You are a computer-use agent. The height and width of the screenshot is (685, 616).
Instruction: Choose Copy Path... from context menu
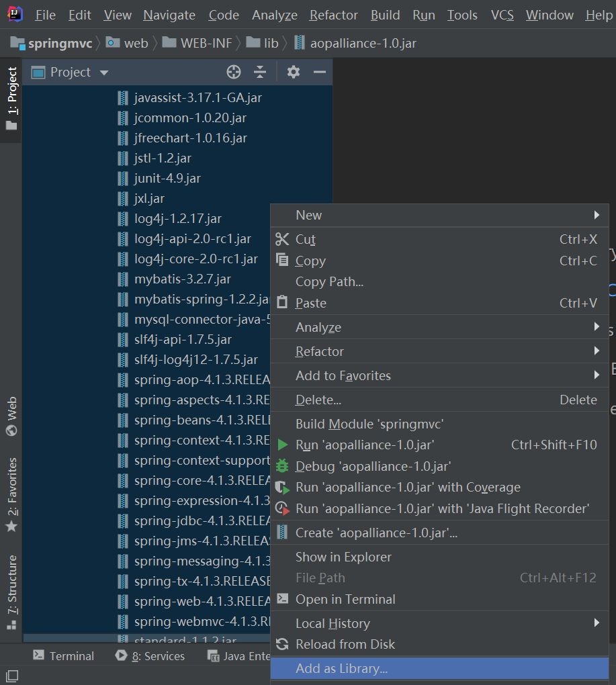439,281
